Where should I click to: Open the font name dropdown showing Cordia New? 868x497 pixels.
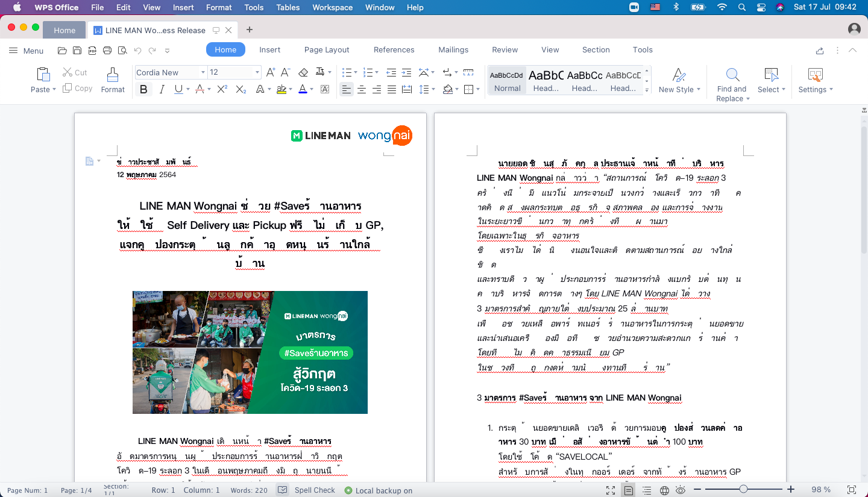click(x=203, y=72)
